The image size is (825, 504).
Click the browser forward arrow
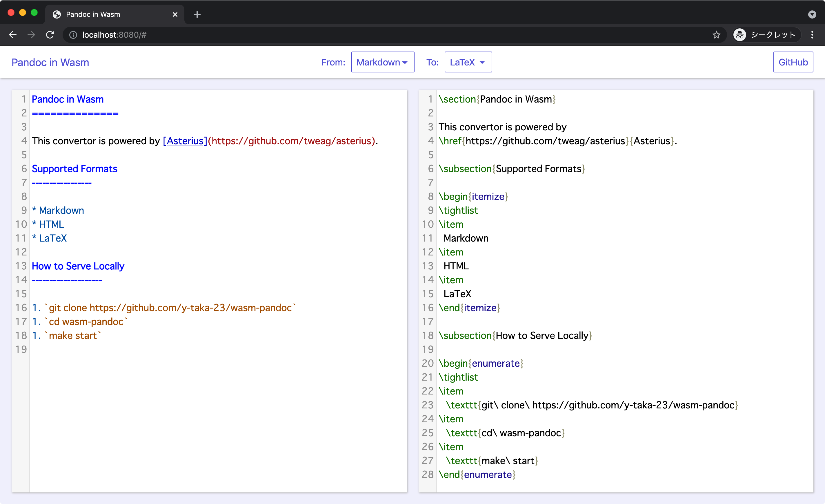[x=31, y=35]
